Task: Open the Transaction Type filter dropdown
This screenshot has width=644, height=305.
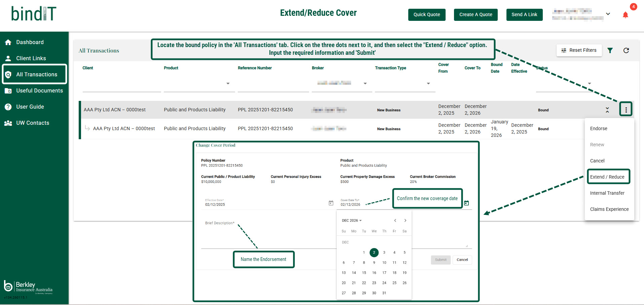Action: [428, 83]
